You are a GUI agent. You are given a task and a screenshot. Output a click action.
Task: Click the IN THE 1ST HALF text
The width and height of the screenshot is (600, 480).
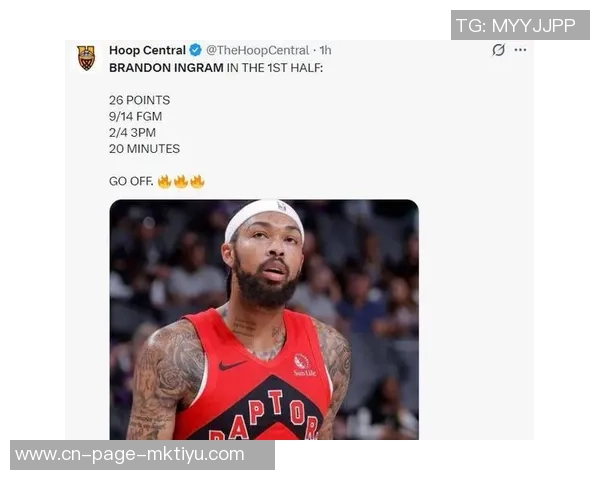click(x=275, y=68)
